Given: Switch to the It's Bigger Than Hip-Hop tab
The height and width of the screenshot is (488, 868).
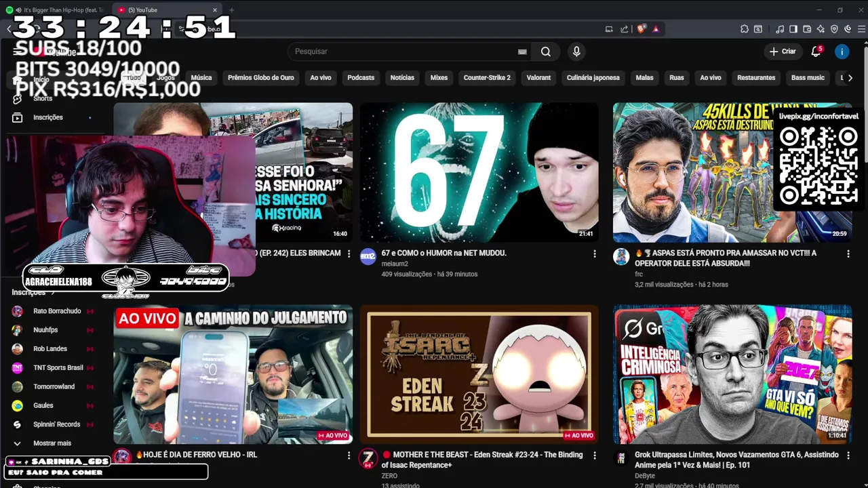Looking at the screenshot, I should tap(56, 10).
